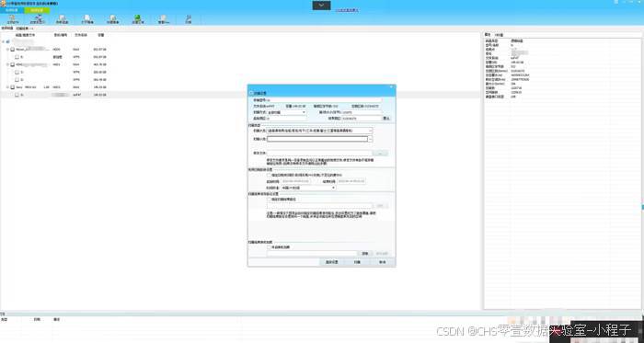Image resolution: width=644 pixels, height=343 pixels.
Task: Click the 最大 button beside the end sector field
Action: pos(386,118)
